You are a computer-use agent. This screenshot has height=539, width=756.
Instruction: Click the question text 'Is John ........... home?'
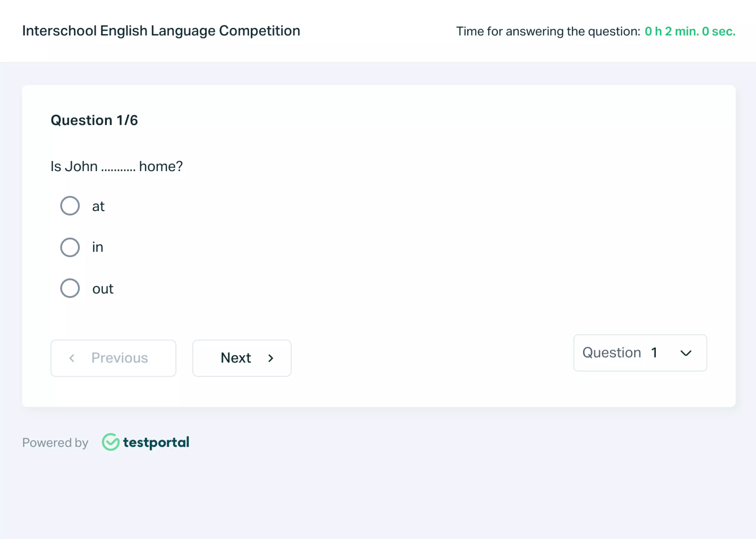[116, 166]
